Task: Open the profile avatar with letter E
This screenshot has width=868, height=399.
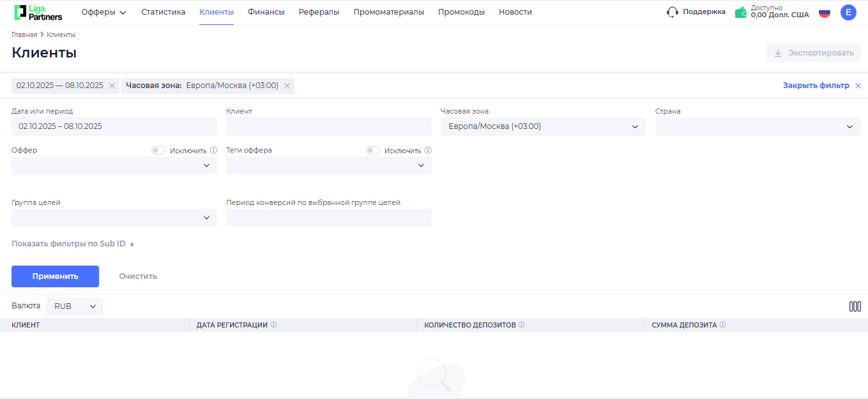Action: pyautogui.click(x=848, y=11)
